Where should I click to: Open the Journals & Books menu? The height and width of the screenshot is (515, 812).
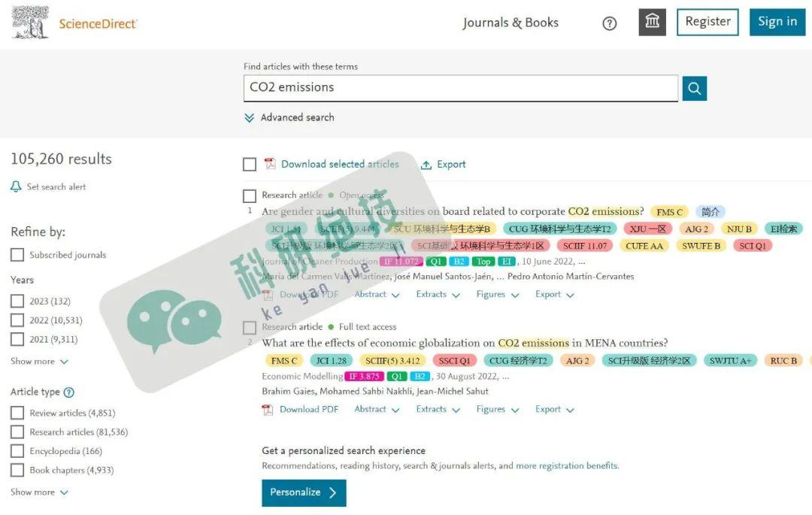[511, 23]
